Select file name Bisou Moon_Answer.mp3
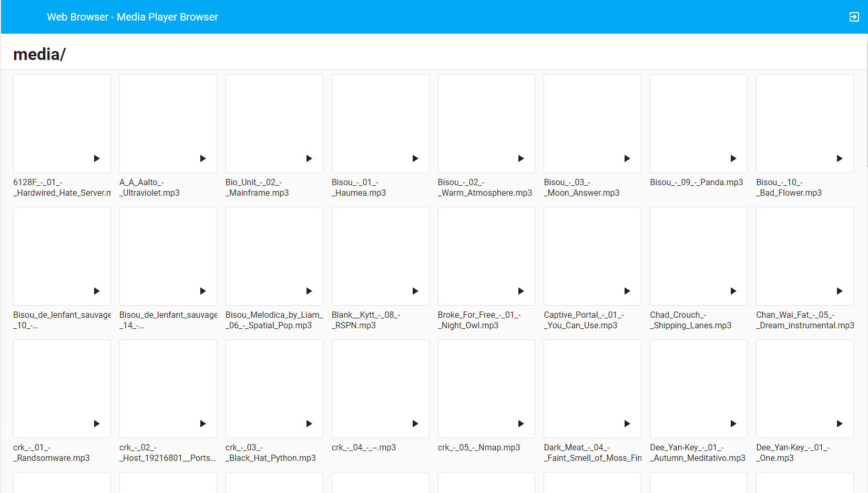Image resolution: width=868 pixels, height=493 pixels. pos(581,188)
